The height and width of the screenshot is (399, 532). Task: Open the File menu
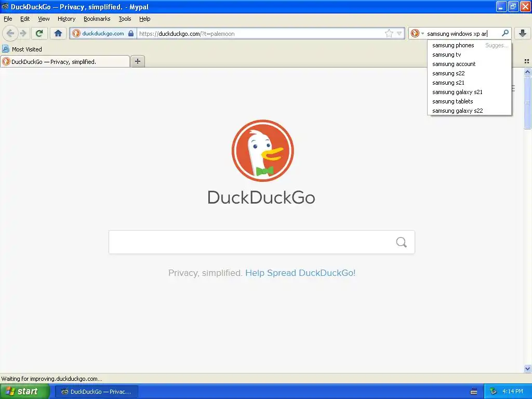8,19
